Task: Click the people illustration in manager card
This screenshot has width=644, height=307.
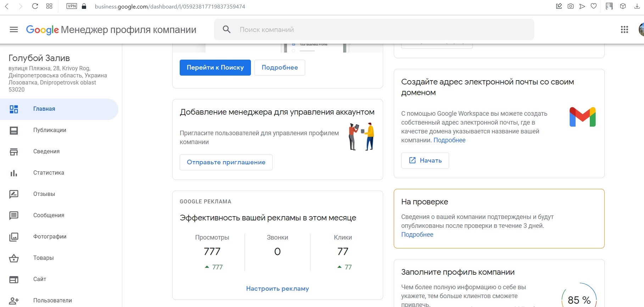Action: pyautogui.click(x=361, y=137)
